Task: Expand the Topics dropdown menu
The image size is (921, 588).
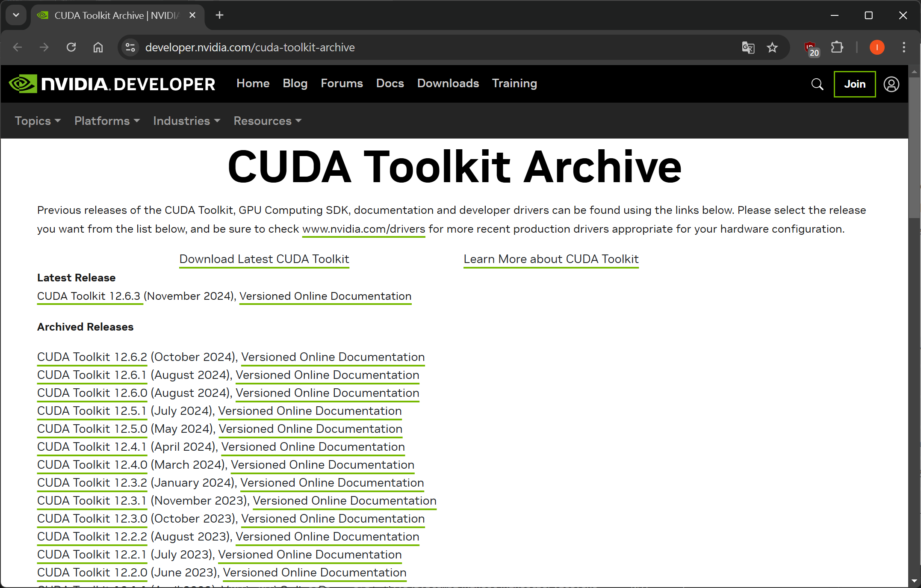Action: (x=38, y=121)
